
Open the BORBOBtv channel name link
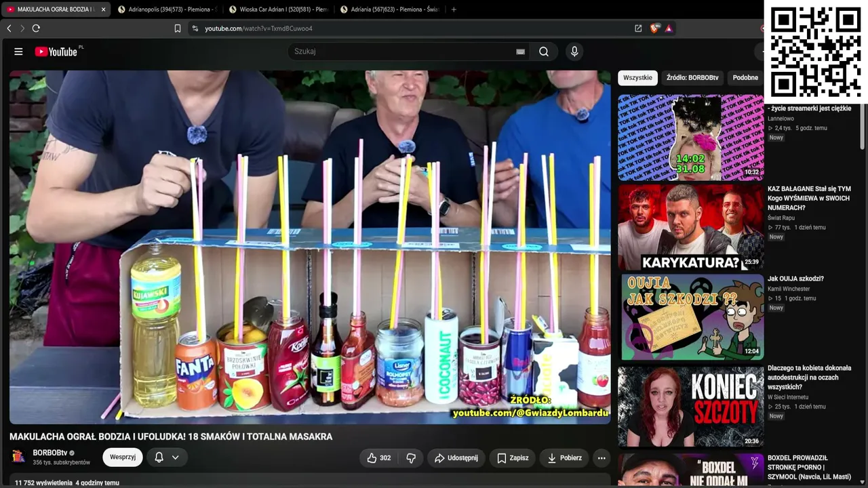coord(50,453)
